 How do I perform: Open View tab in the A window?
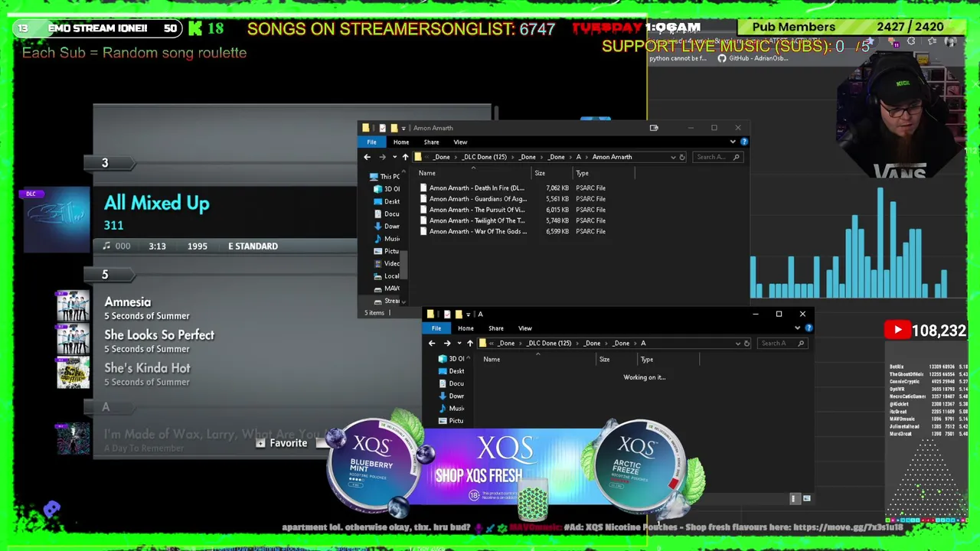pyautogui.click(x=525, y=328)
